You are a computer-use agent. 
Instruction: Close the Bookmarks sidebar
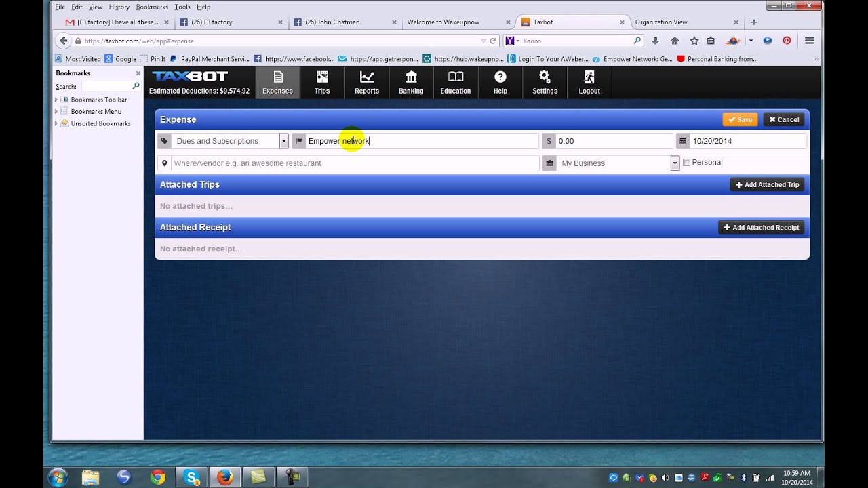[138, 73]
